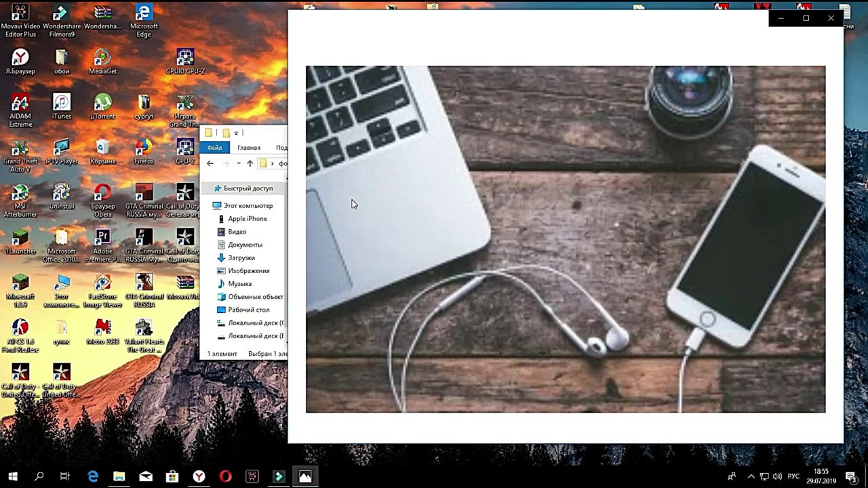Select the CPUID CPU-Z desktop shortcut
Screen dimensions: 868x488
pos(185,61)
